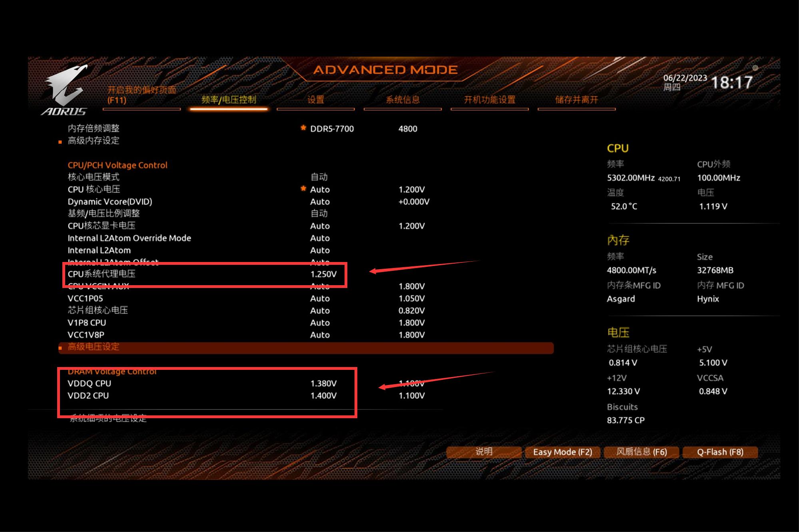Screen dimensions: 799x532
Task: Open the 内存倍频调整 DDR5-7700 setting
Action: point(332,129)
